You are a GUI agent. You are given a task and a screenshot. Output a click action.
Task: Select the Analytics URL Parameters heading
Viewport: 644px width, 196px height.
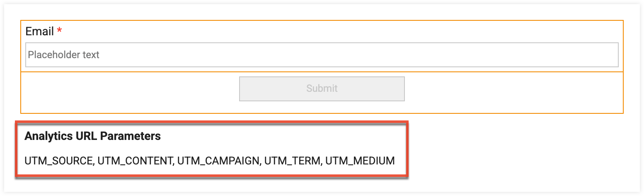click(x=92, y=136)
